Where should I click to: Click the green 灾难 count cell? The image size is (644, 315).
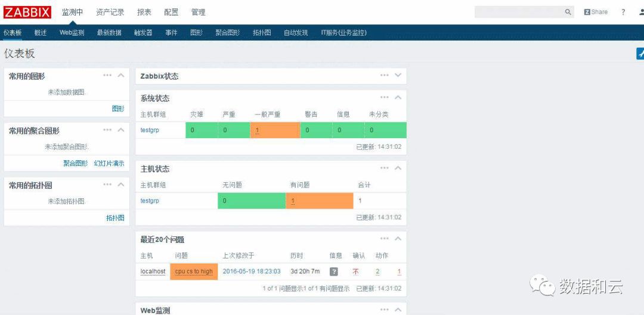(x=202, y=130)
